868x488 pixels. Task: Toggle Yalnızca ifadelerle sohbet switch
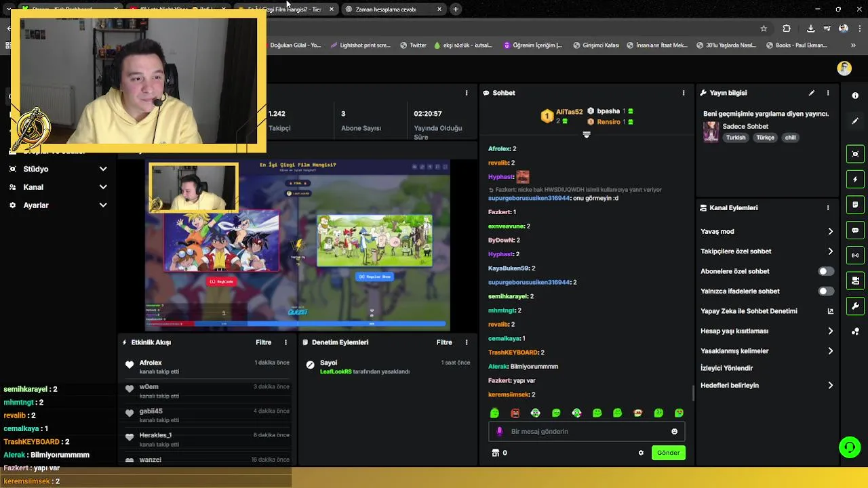[x=825, y=291]
